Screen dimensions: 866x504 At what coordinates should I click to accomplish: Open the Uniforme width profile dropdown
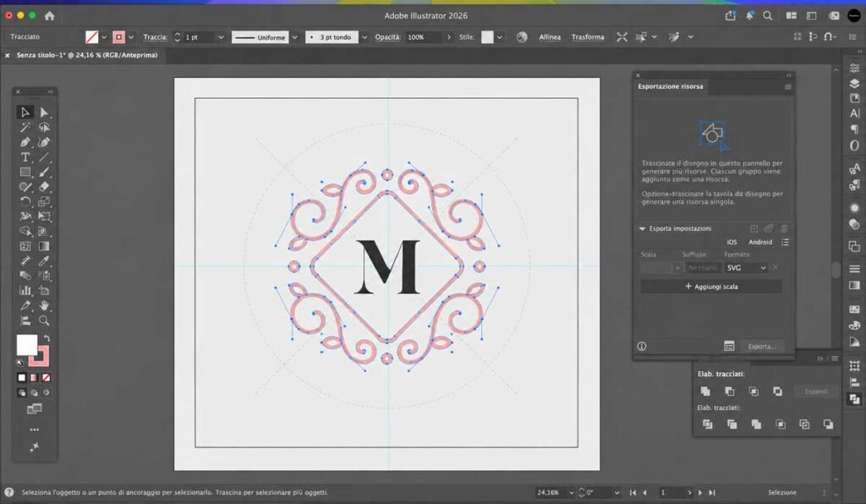(x=295, y=37)
